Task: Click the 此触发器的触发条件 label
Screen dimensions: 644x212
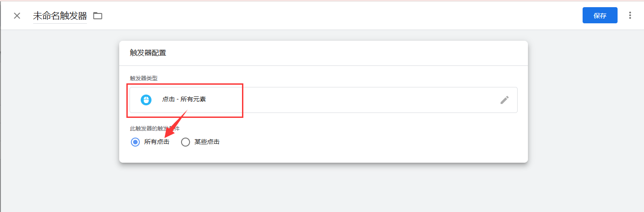Action: pyautogui.click(x=155, y=129)
